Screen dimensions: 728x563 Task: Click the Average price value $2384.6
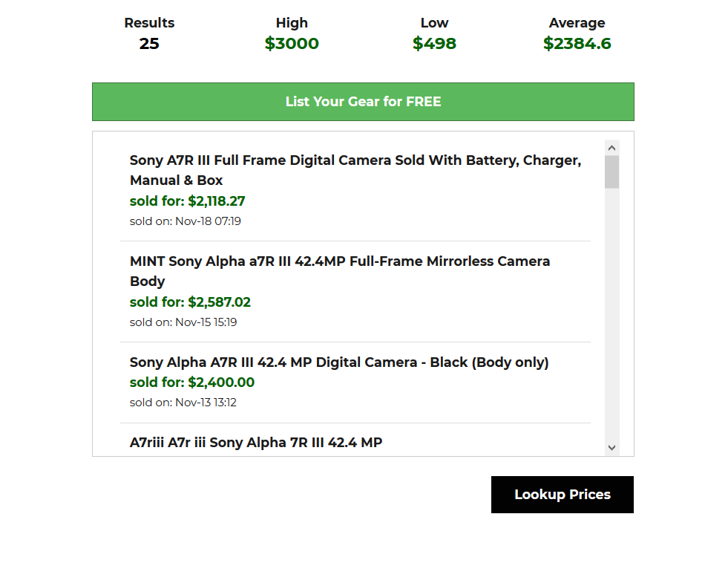(x=577, y=44)
